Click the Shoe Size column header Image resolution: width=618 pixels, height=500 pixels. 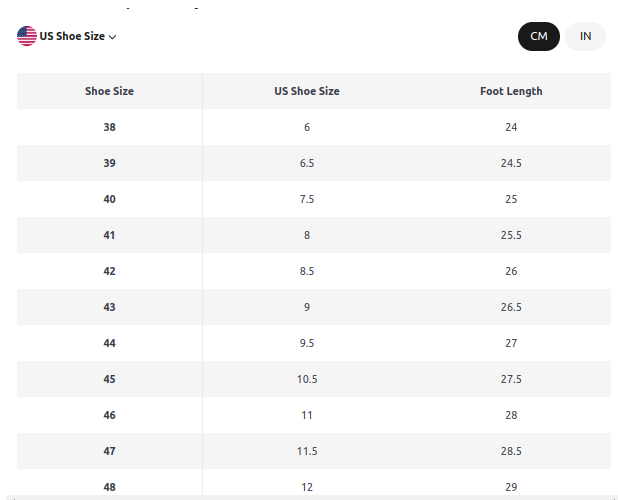(110, 91)
